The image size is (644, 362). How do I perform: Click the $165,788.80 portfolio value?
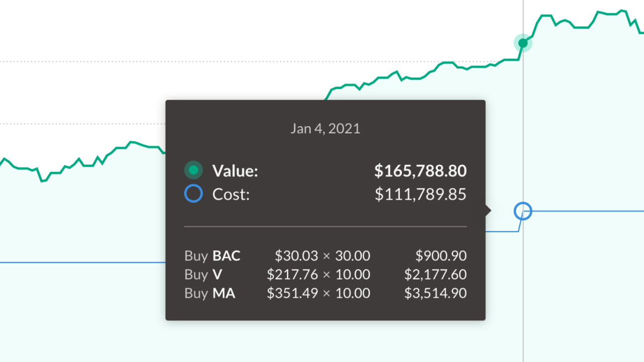pos(420,171)
